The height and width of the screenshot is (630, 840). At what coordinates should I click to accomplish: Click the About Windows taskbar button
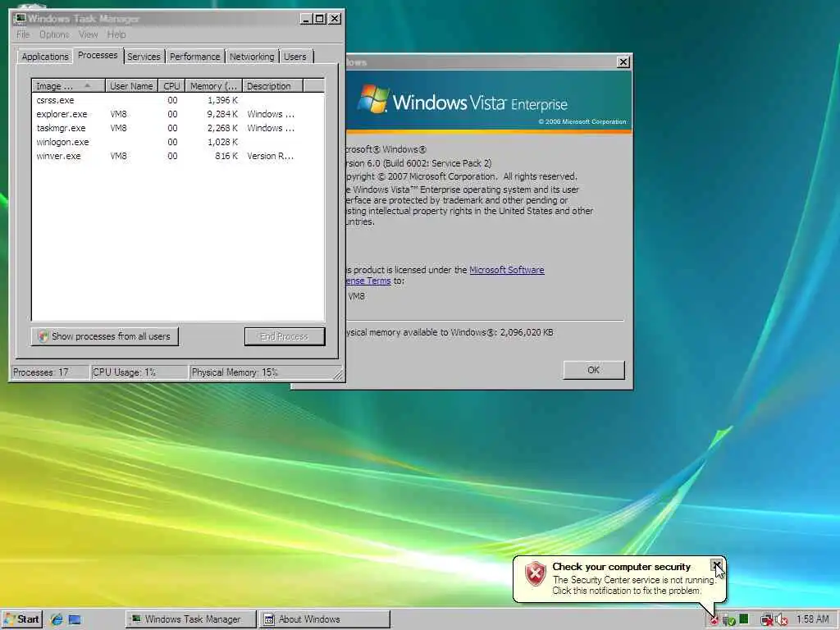tap(325, 619)
